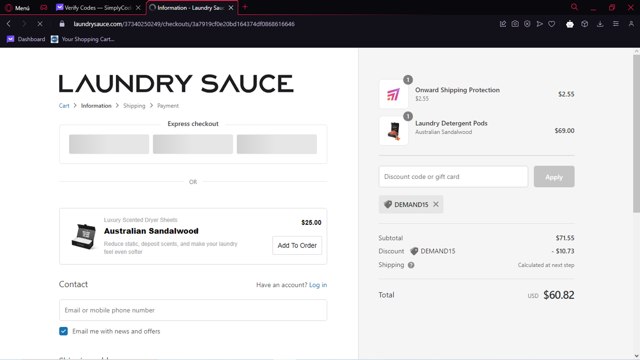Add page to bookmarks with the heart icon
The width and height of the screenshot is (640, 360).
tap(551, 24)
